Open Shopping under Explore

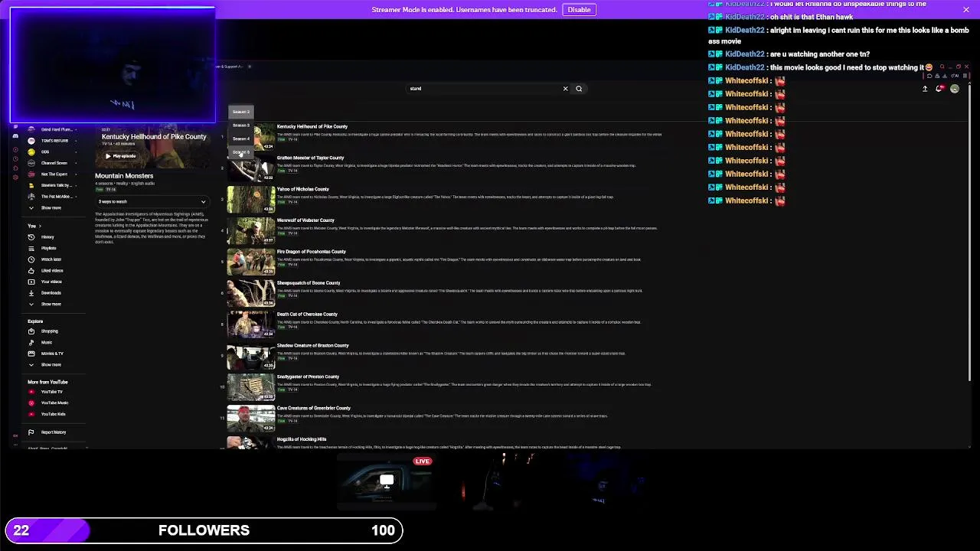(49, 331)
